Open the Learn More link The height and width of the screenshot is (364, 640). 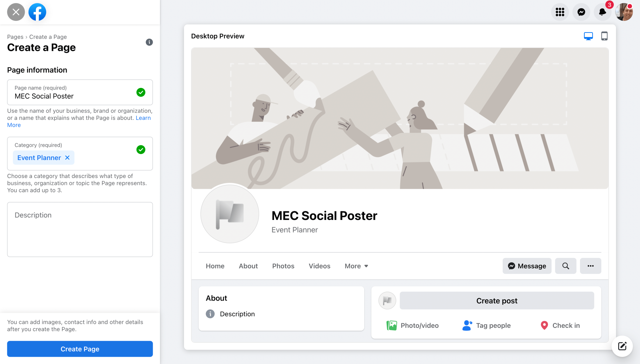(143, 118)
